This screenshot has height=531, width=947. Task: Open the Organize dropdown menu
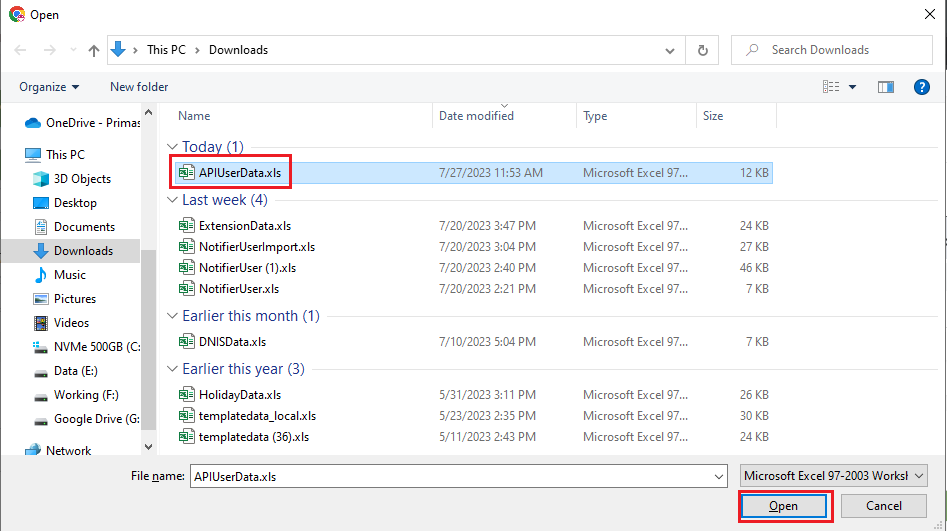click(49, 87)
